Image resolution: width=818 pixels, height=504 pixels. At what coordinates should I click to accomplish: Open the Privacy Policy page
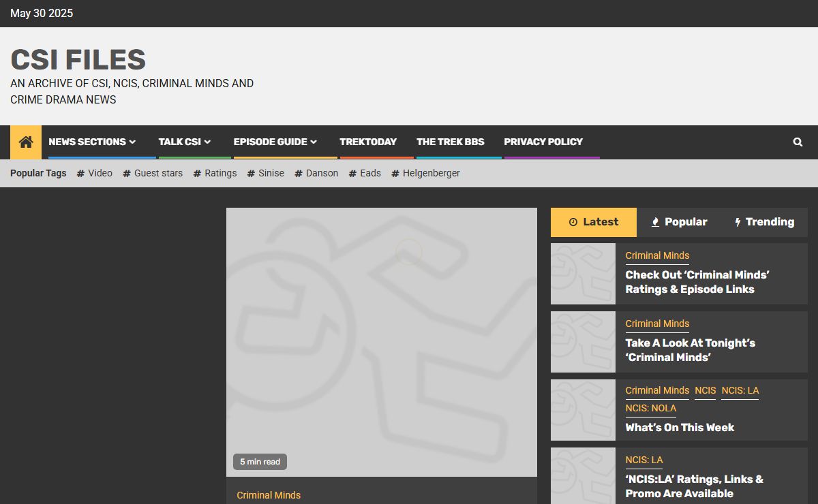tap(543, 142)
